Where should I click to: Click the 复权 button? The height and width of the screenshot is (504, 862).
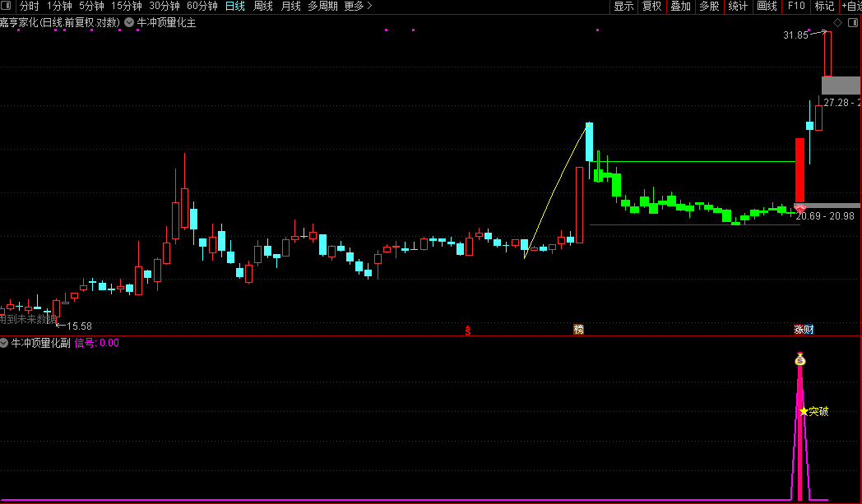click(x=652, y=6)
